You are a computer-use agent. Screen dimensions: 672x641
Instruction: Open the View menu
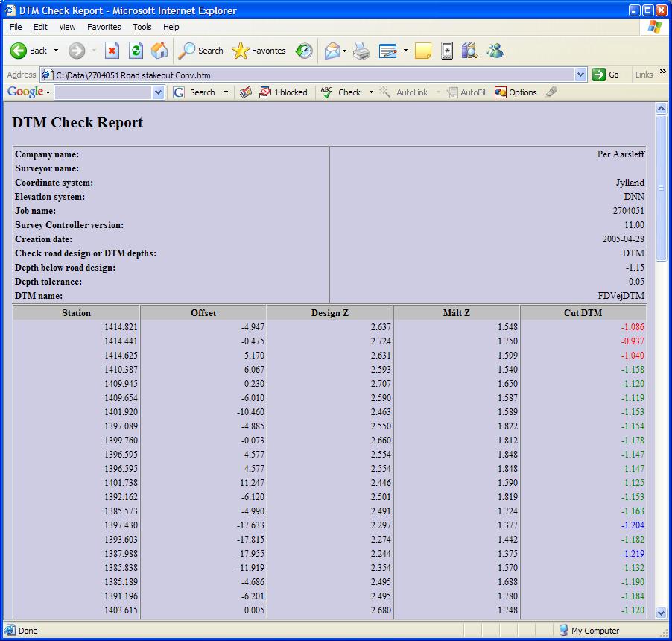[67, 27]
